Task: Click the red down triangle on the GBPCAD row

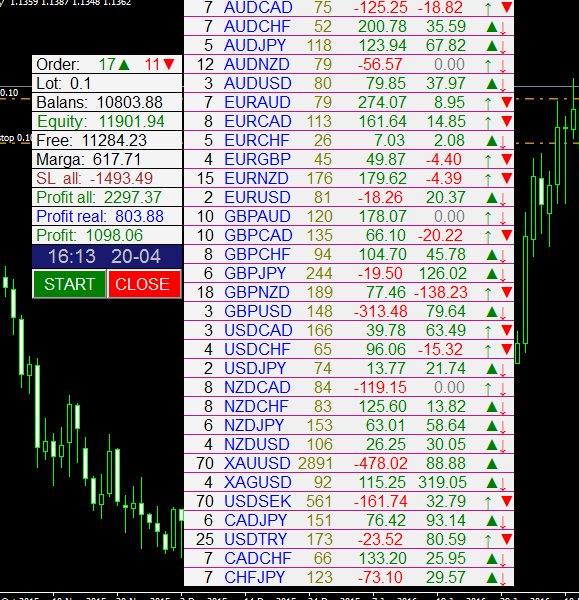Action: click(x=507, y=235)
